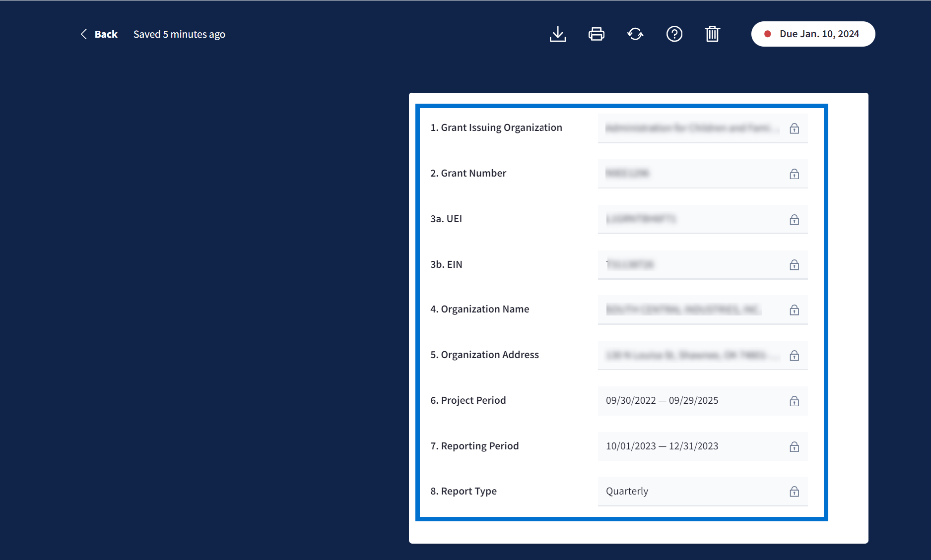Click the trash delete icon
This screenshot has width=931, height=560.
point(712,34)
